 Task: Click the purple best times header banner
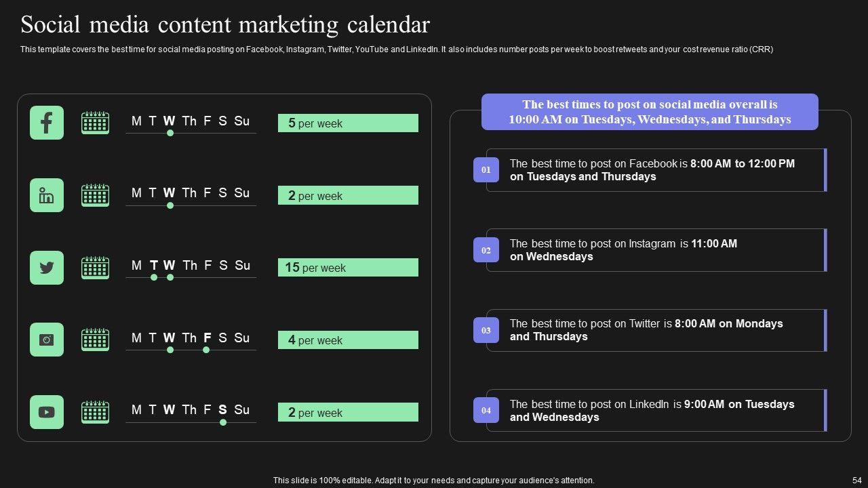click(650, 112)
